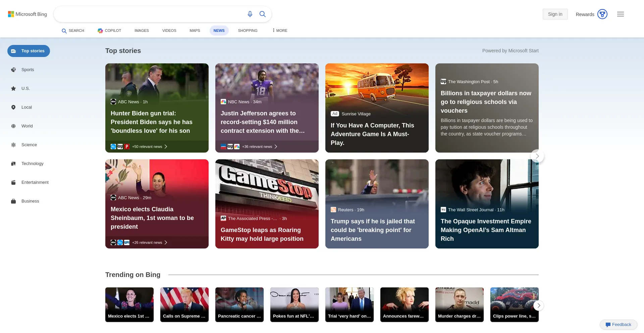This screenshot has width=644, height=333.
Task: Open Trump says if he is jailed headline
Action: 373,230
